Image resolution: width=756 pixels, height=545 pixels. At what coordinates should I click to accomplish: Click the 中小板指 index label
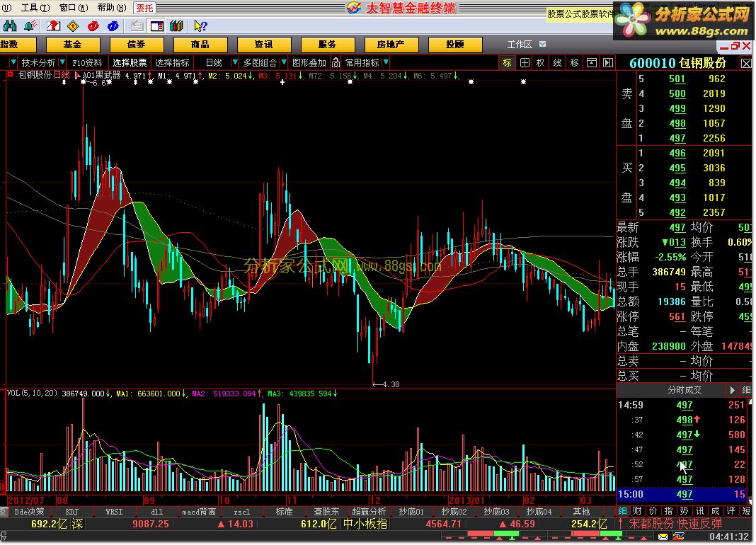coord(365,524)
